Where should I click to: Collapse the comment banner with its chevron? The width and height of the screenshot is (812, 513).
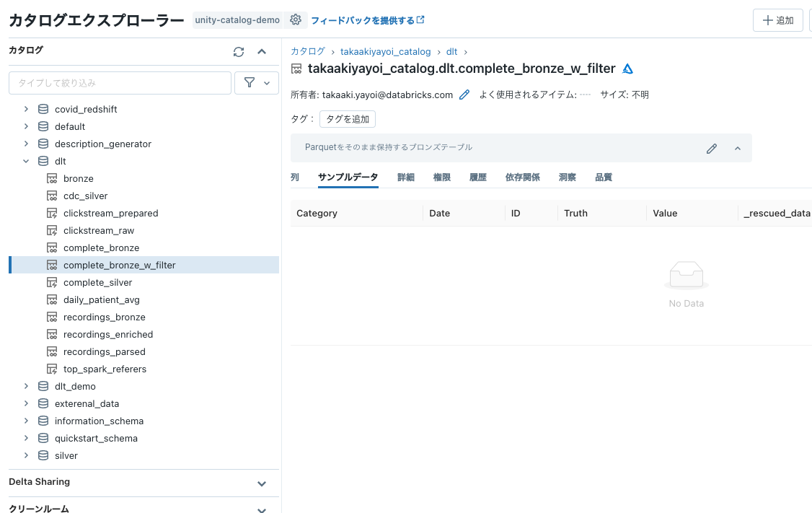[737, 147]
